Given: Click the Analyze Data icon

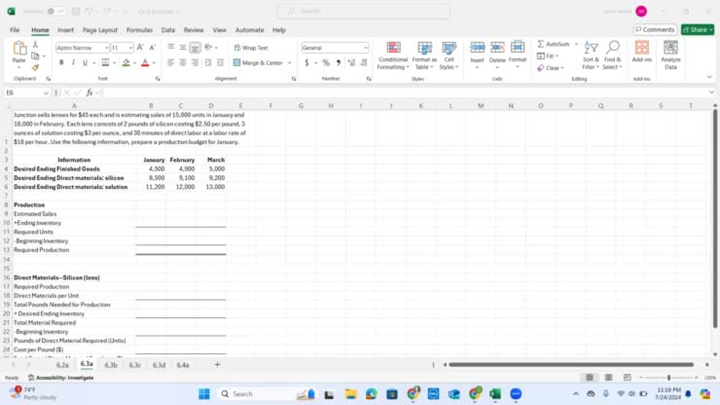Looking at the screenshot, I should pyautogui.click(x=670, y=54).
